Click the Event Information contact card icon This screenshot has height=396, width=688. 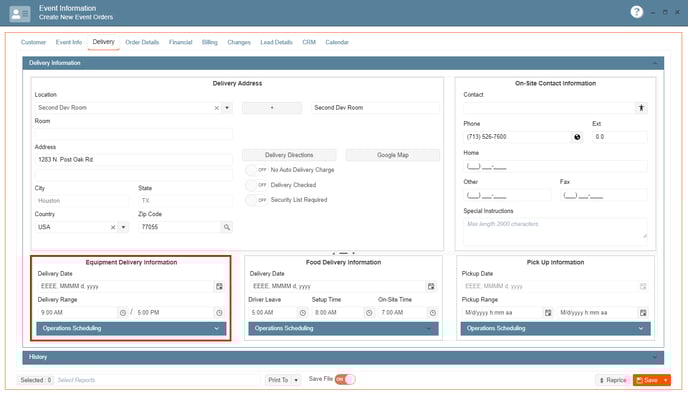(x=20, y=14)
